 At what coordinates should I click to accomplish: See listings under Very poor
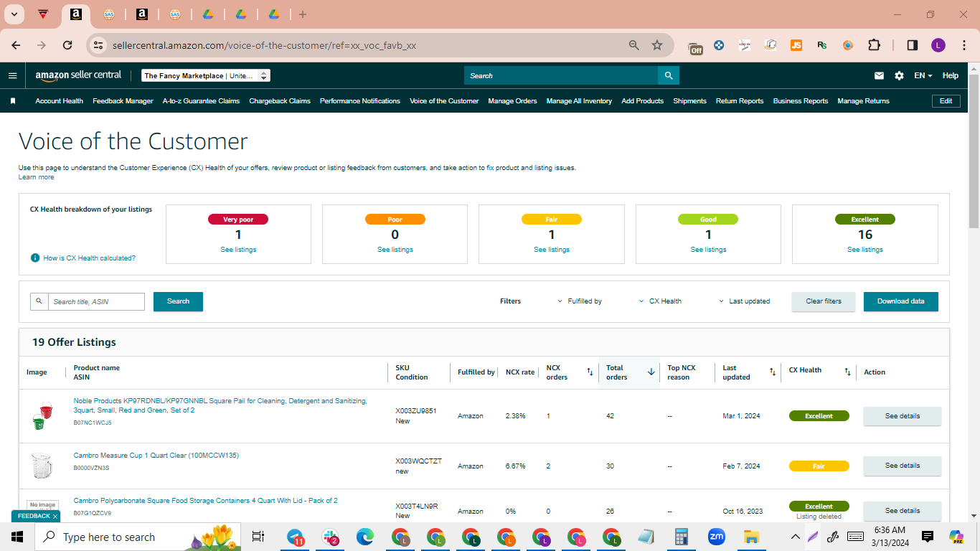pyautogui.click(x=238, y=250)
